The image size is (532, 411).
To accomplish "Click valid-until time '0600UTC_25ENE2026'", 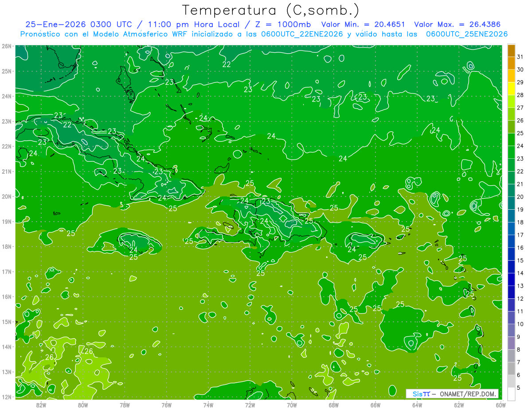I will click(x=467, y=34).
